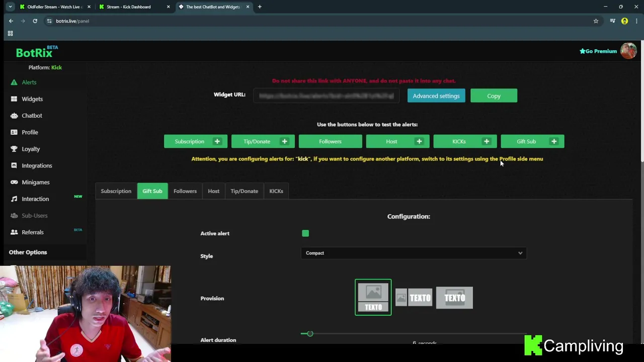
Task: Open Advanced settings
Action: 436,96
